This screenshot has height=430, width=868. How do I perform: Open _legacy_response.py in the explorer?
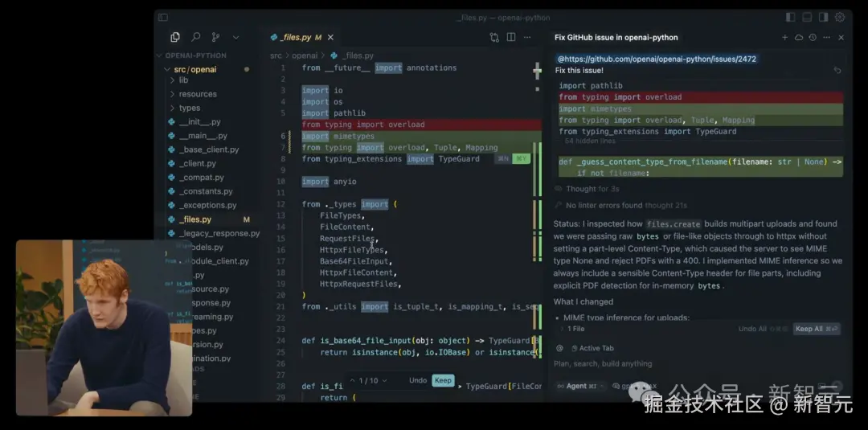219,234
